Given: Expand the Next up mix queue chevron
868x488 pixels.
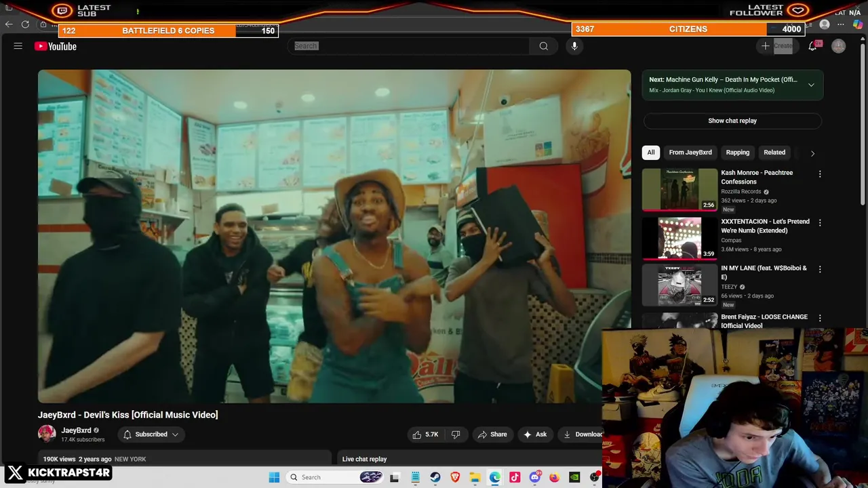Looking at the screenshot, I should tap(811, 85).
